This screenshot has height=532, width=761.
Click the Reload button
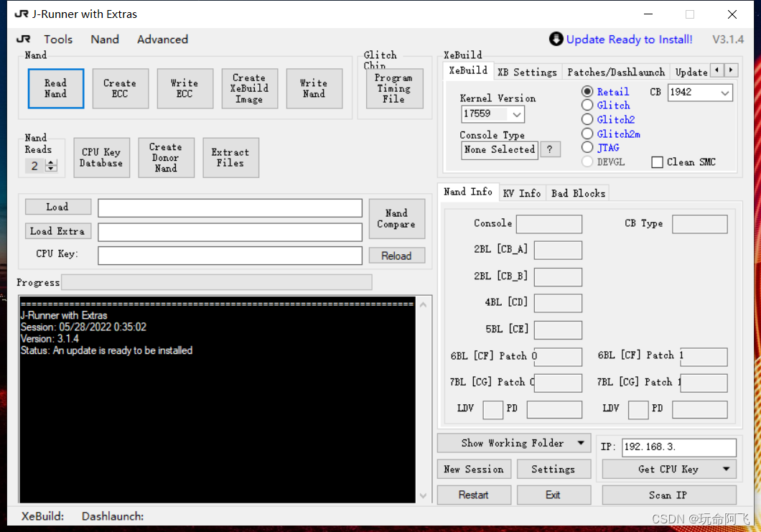396,256
